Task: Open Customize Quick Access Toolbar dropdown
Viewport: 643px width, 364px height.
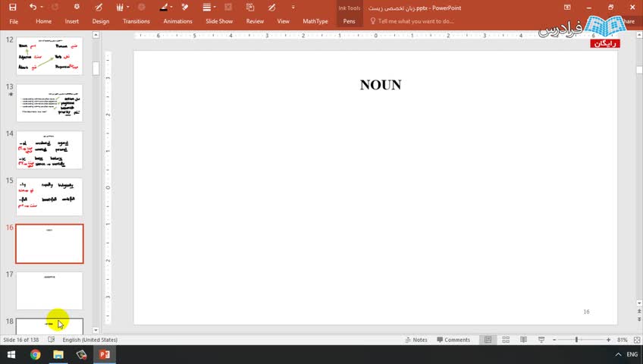Action: coord(293,8)
